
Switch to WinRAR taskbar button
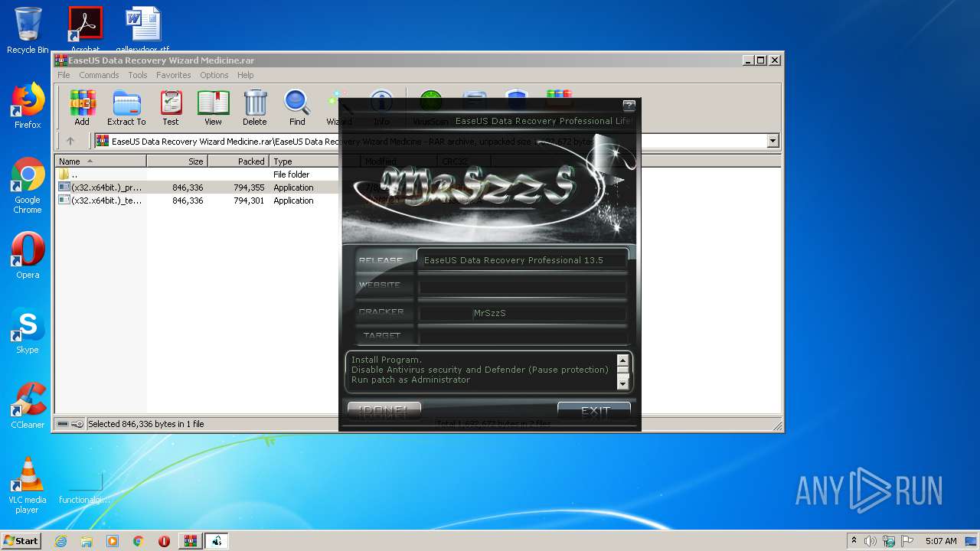click(x=190, y=541)
